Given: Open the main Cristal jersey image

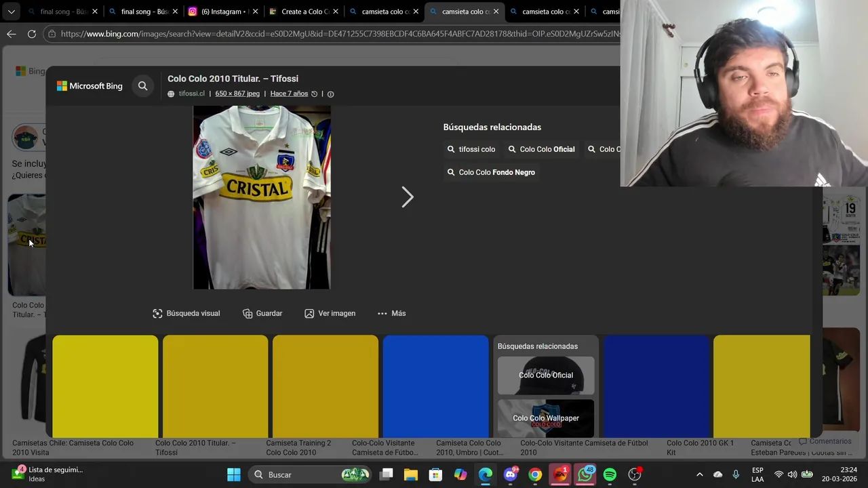Looking at the screenshot, I should (262, 197).
